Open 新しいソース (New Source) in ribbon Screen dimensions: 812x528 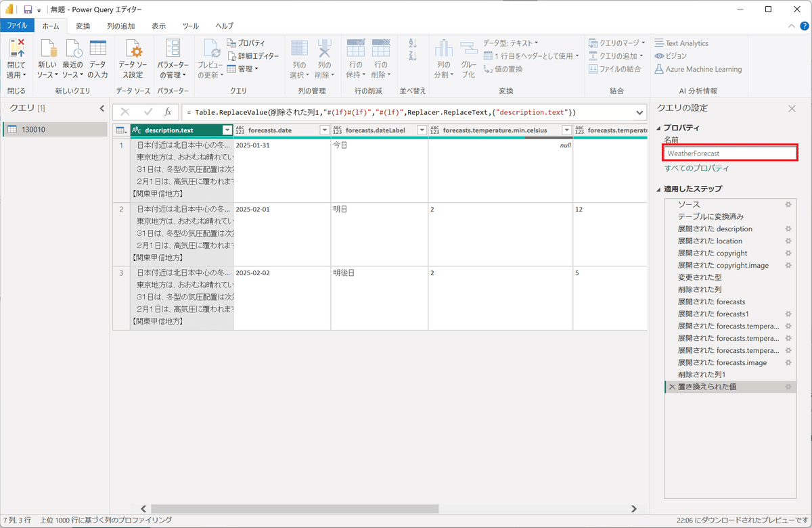click(x=47, y=59)
